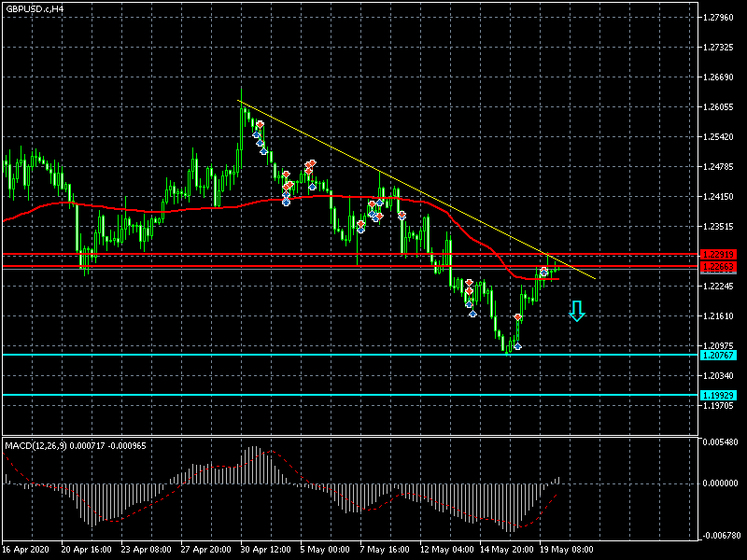Select the cyan support line at 1.20767
The width and height of the screenshot is (747, 560).
tap(280, 355)
